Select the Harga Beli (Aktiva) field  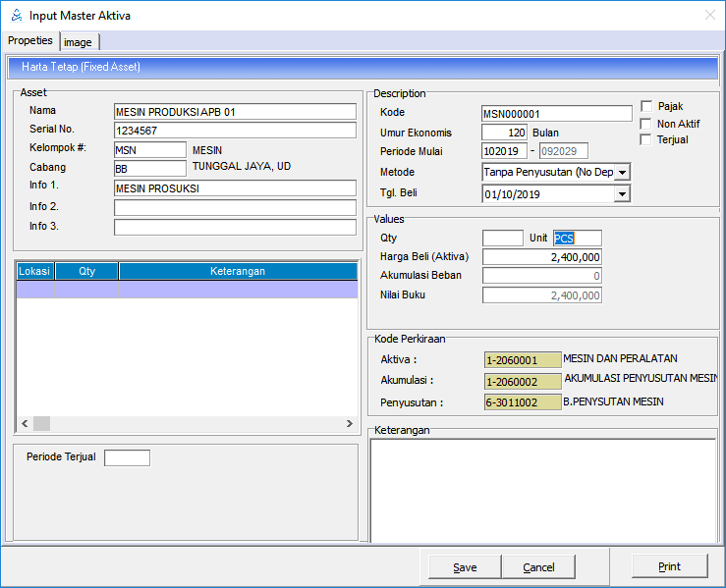pos(541,257)
